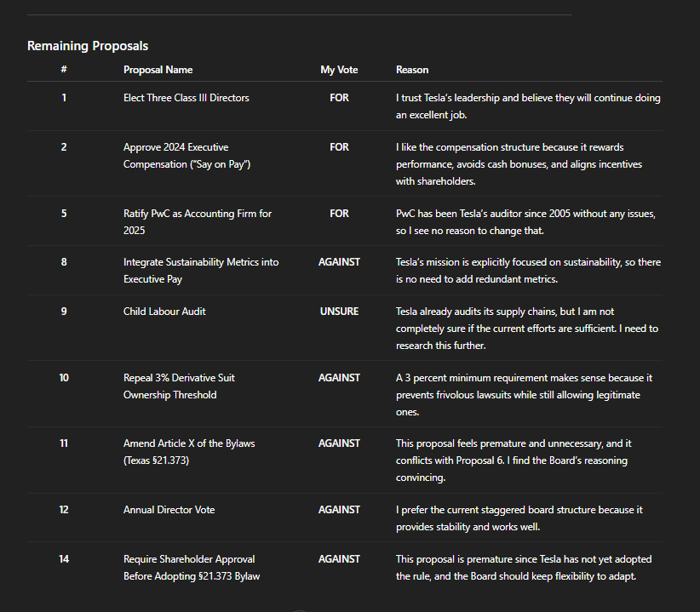Click proposal number 10 in the # column
Screen dimensions: 700x612
pyautogui.click(x=64, y=378)
